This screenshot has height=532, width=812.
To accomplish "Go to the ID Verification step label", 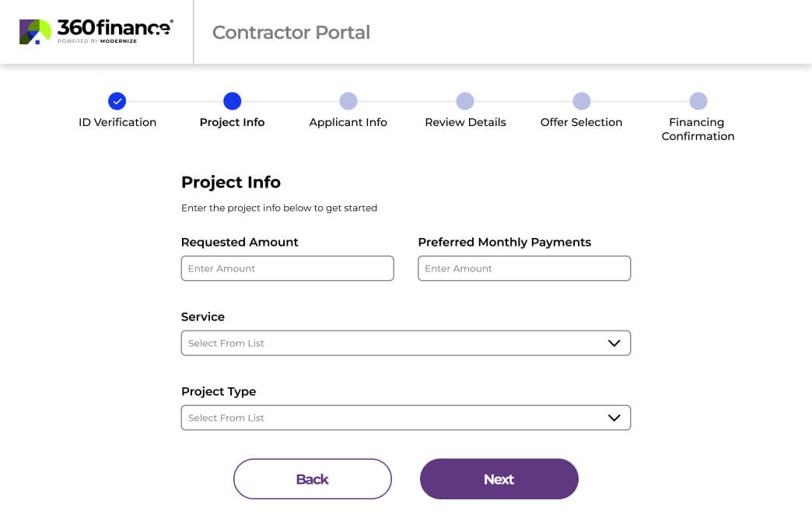I will (x=117, y=122).
